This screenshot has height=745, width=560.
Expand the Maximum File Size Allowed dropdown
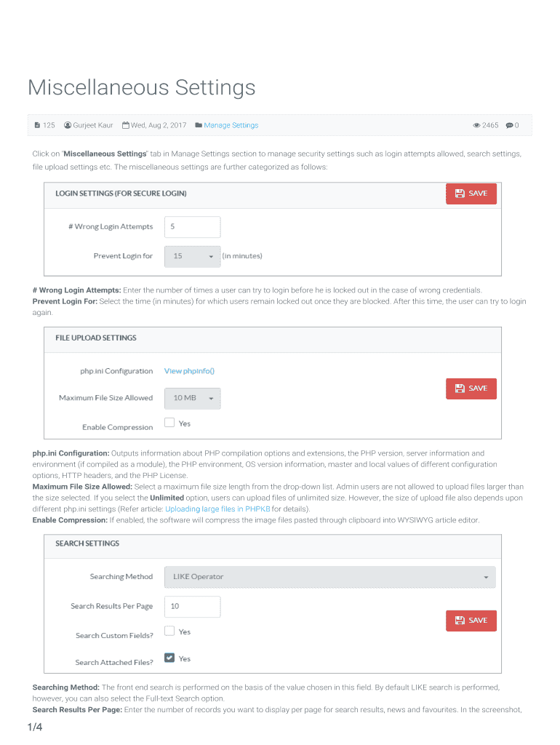tap(193, 398)
